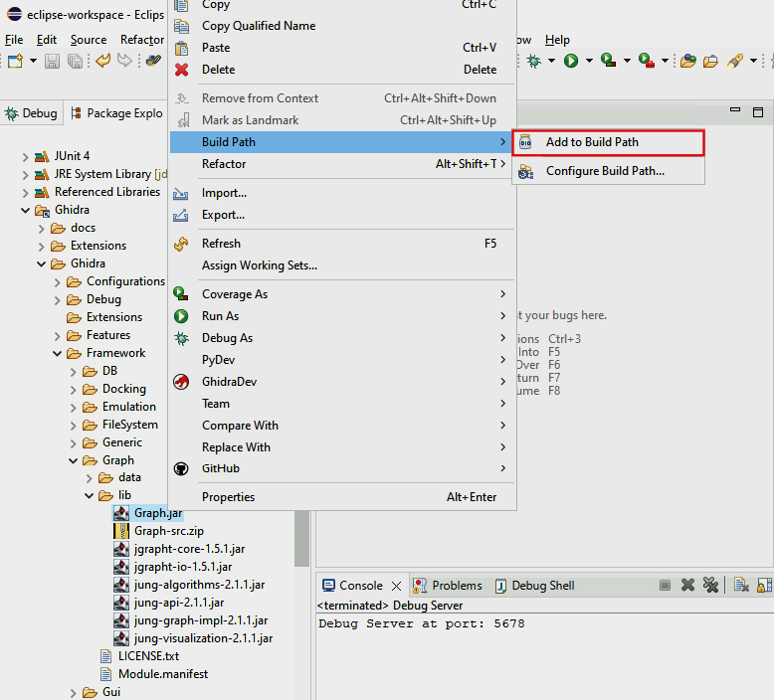Image resolution: width=774 pixels, height=700 pixels.
Task: Switch to the Debug Shell tab
Action: 534,586
